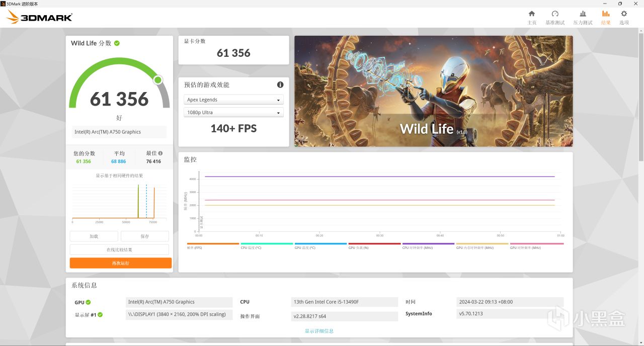The height and width of the screenshot is (346, 644).
Task: Click the Wild Life benchmark artwork
Action: 433,91
